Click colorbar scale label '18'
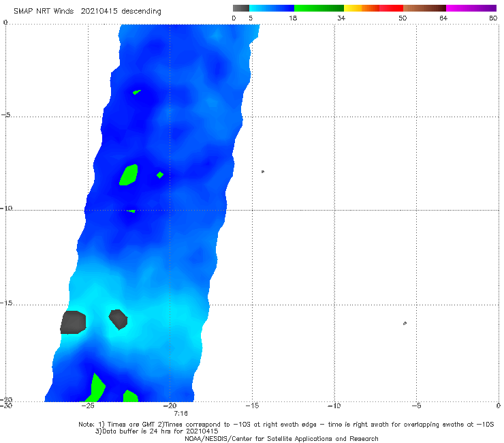This screenshot has width=504, height=443. click(293, 18)
